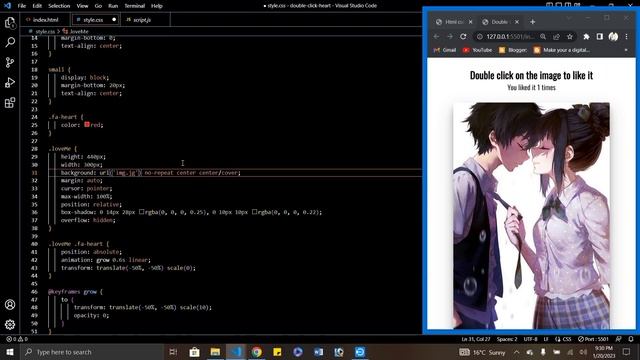640x360 pixels.
Task: Open the Terminal menu
Action: click(x=134, y=6)
